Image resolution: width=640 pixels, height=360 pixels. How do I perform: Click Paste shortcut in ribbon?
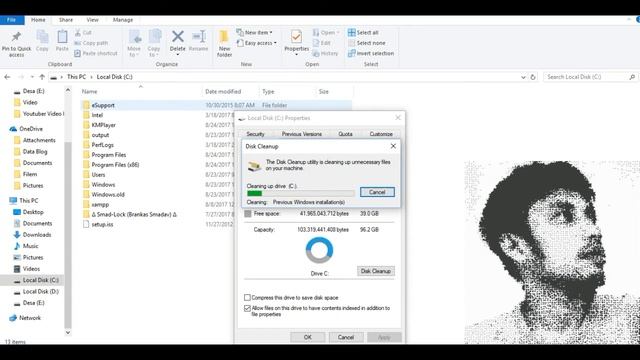96,53
